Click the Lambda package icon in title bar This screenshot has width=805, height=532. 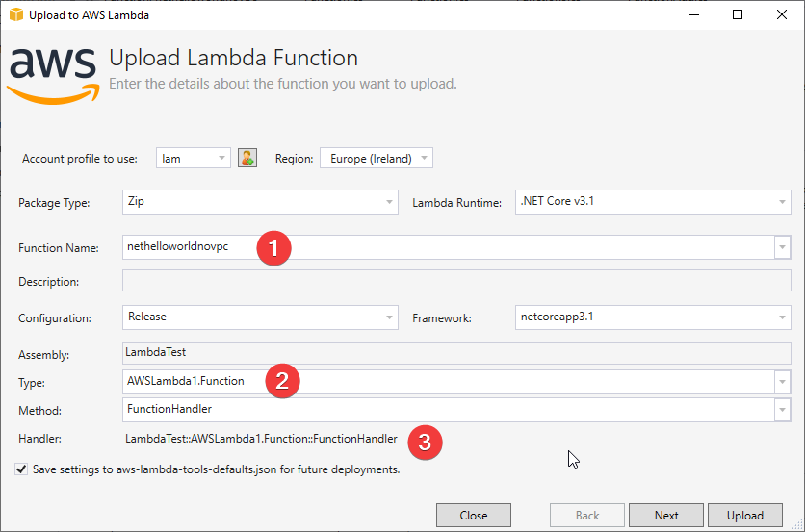pos(16,14)
